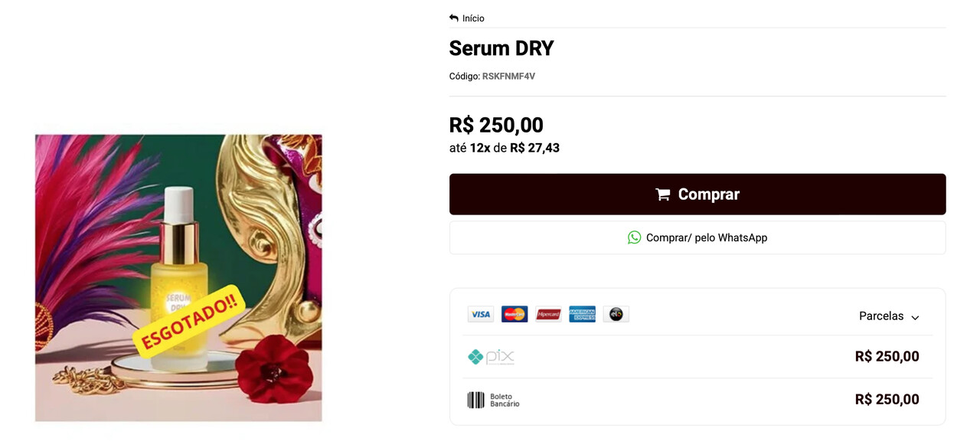
Task: Click the back arrow icon beside Início
Action: (454, 18)
